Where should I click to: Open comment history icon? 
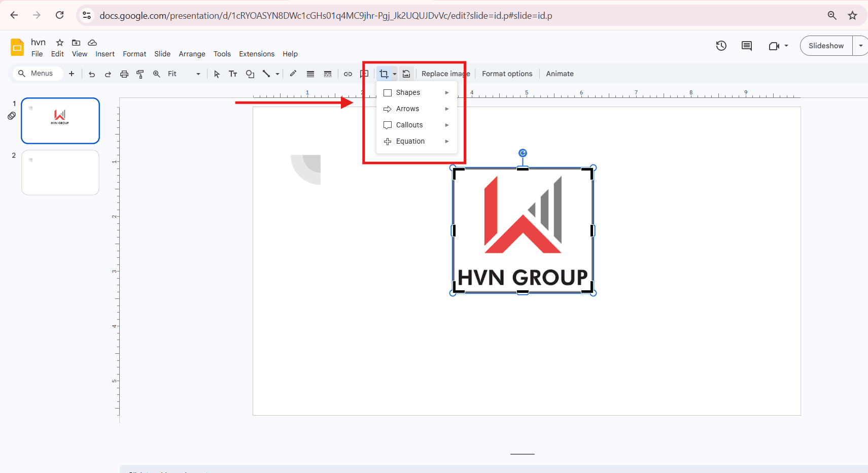point(747,46)
